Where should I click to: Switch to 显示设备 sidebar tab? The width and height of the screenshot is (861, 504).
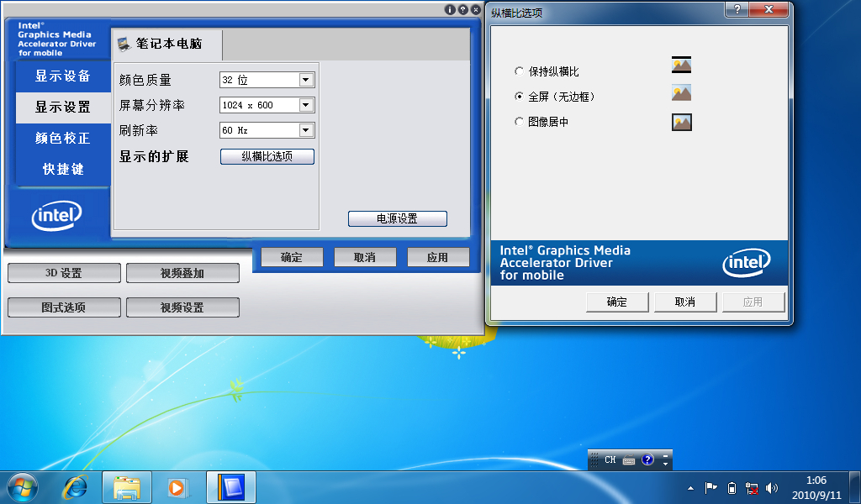click(x=62, y=76)
